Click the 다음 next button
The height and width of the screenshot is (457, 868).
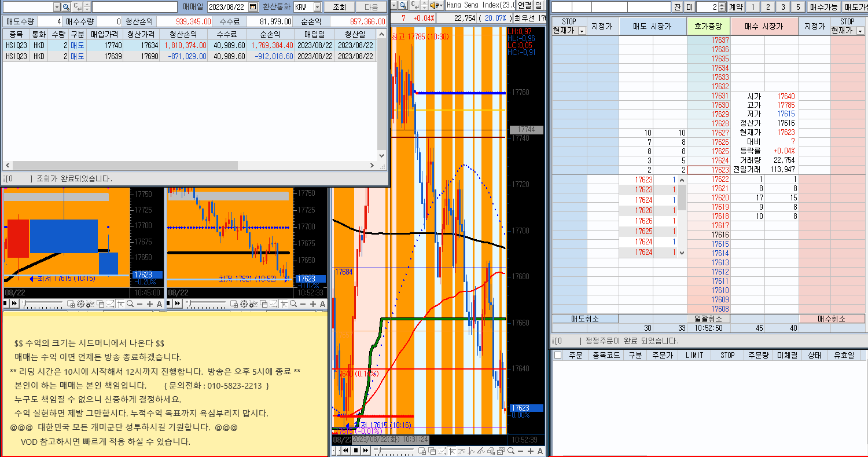[x=372, y=7]
